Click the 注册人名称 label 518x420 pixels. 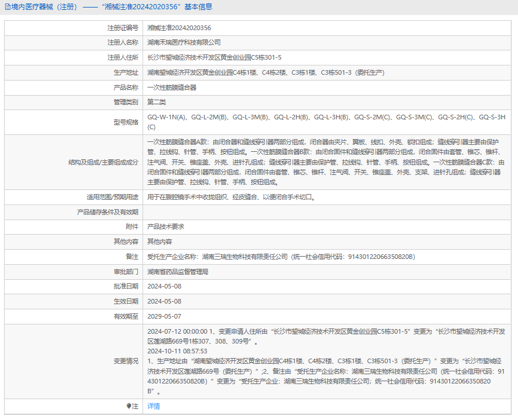[x=123, y=43]
